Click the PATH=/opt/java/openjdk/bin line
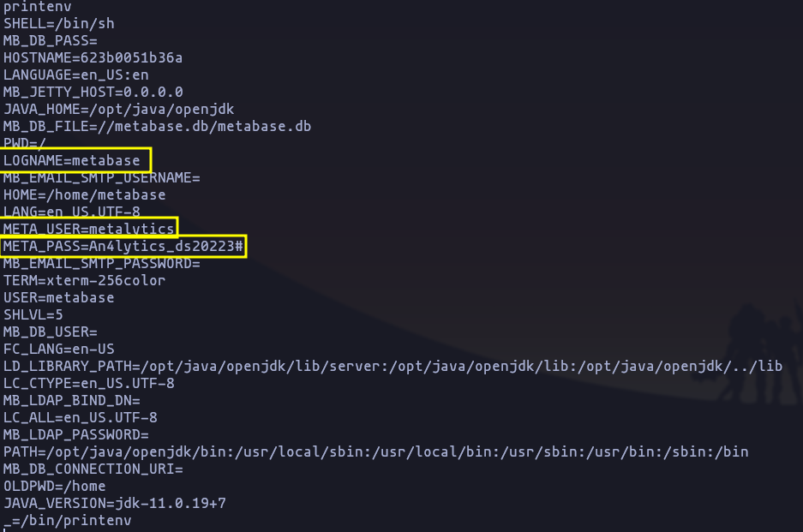 pyautogui.click(x=376, y=451)
